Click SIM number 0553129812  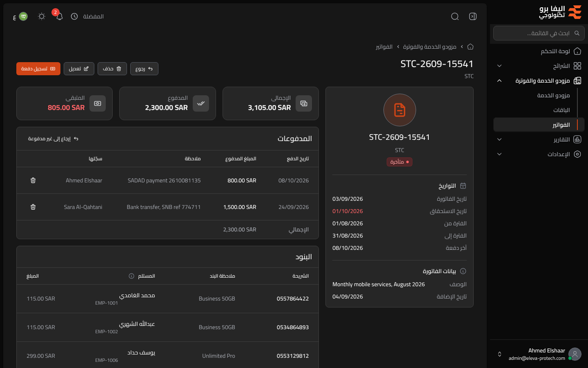(x=293, y=356)
